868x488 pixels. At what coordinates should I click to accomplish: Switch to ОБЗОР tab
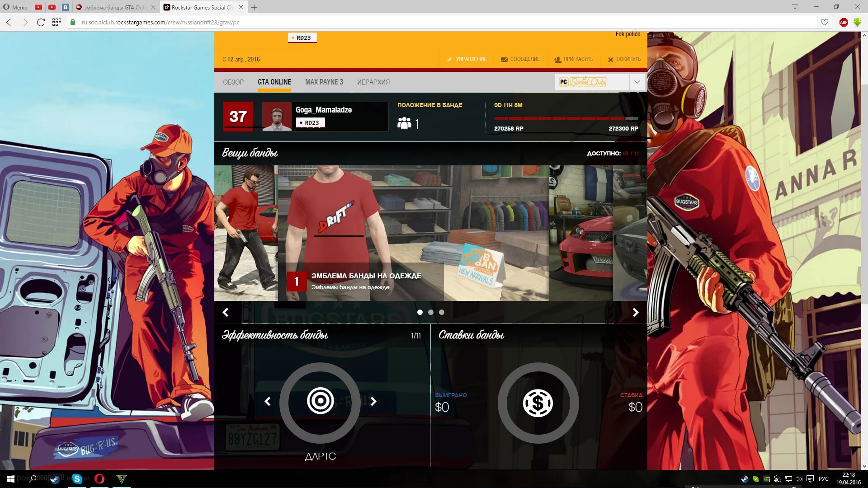point(233,82)
